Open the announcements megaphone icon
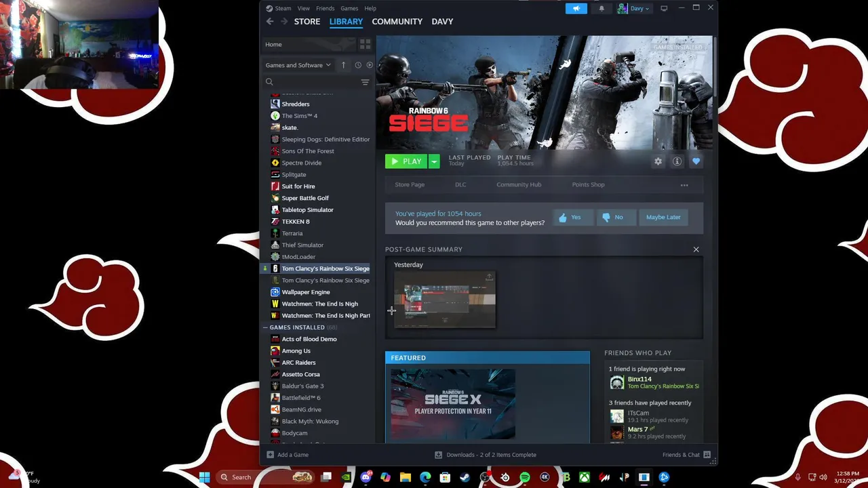 point(576,8)
